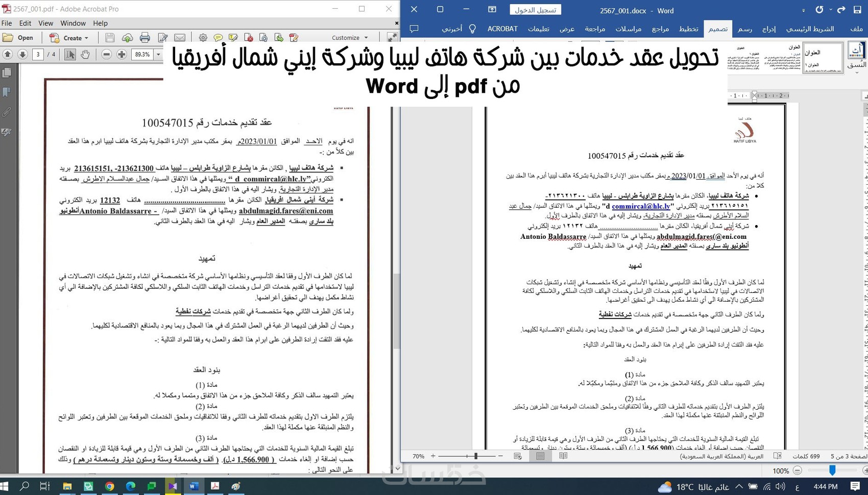
Task: Show bookmarks panel in Acrobat sidebar
Action: click(7, 92)
